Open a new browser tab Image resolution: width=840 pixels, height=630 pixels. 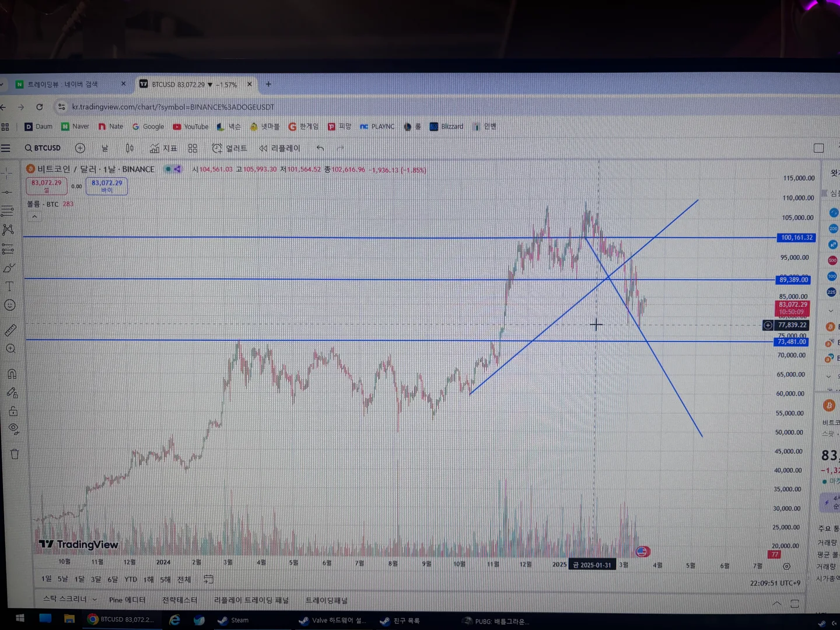268,84
